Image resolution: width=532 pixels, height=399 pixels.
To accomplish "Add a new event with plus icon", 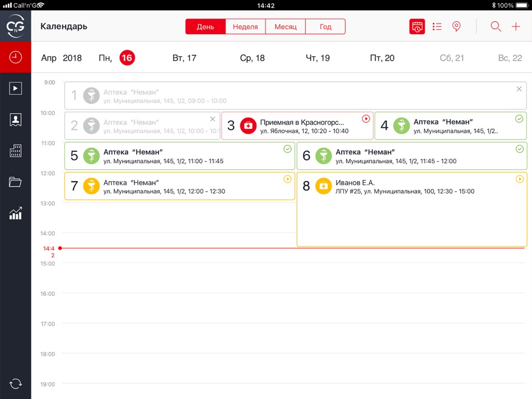I will click(x=516, y=26).
